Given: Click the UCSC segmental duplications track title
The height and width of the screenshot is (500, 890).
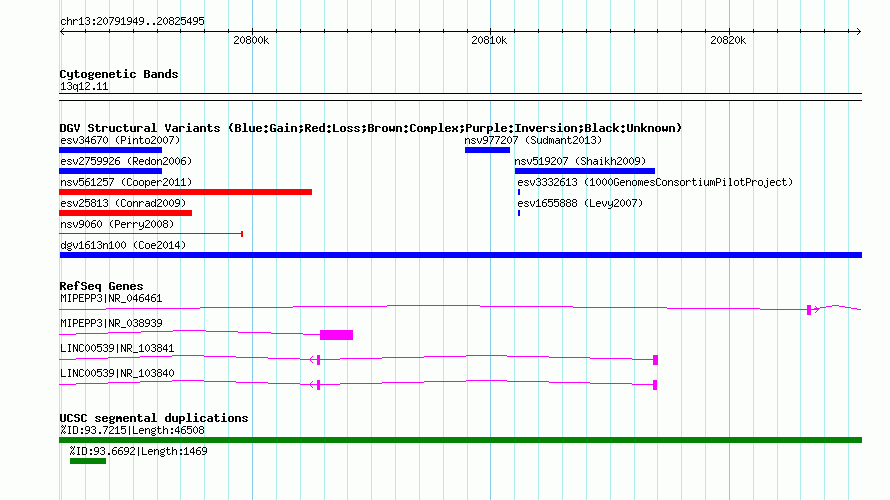Looking at the screenshot, I should 154,418.
